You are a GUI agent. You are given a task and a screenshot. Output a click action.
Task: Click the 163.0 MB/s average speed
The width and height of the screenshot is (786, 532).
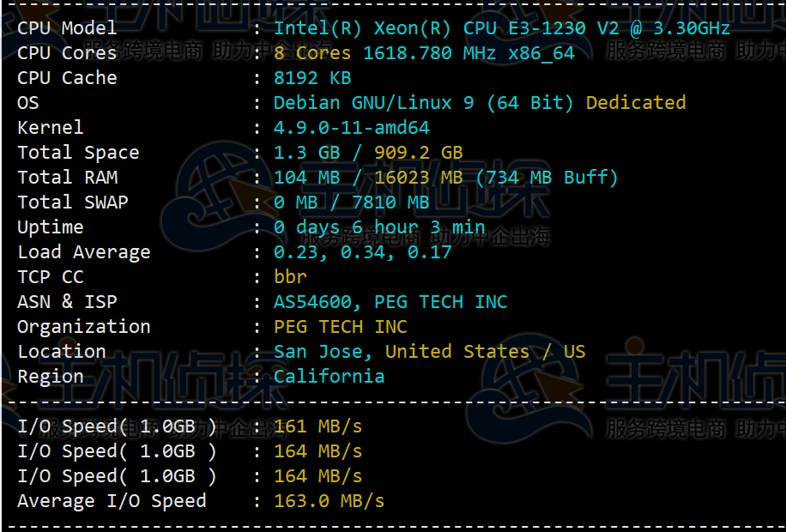pyautogui.click(x=329, y=501)
